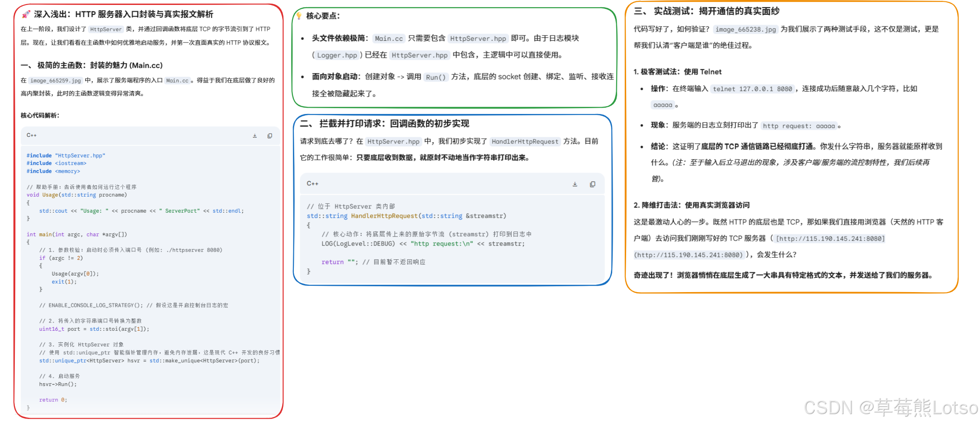Click the bold 头文件依赖极简 bullet label
980x424 pixels.
pos(340,38)
